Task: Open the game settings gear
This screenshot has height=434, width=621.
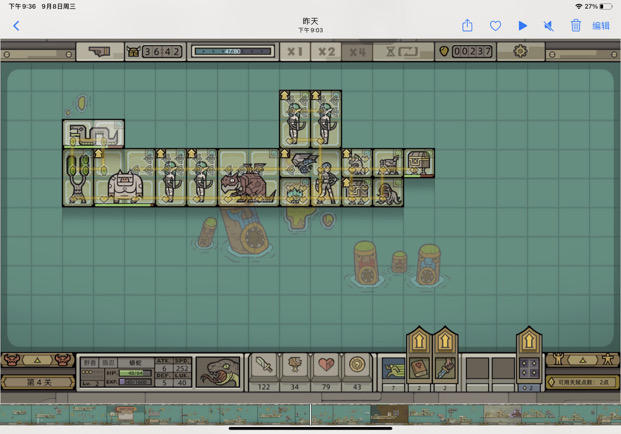Action: coord(520,51)
